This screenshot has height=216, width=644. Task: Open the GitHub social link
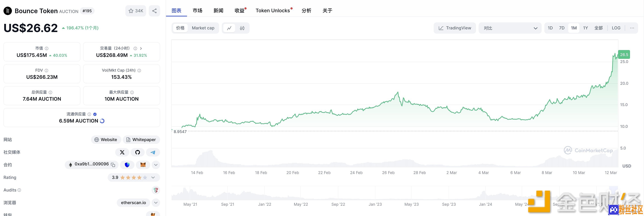(x=137, y=152)
